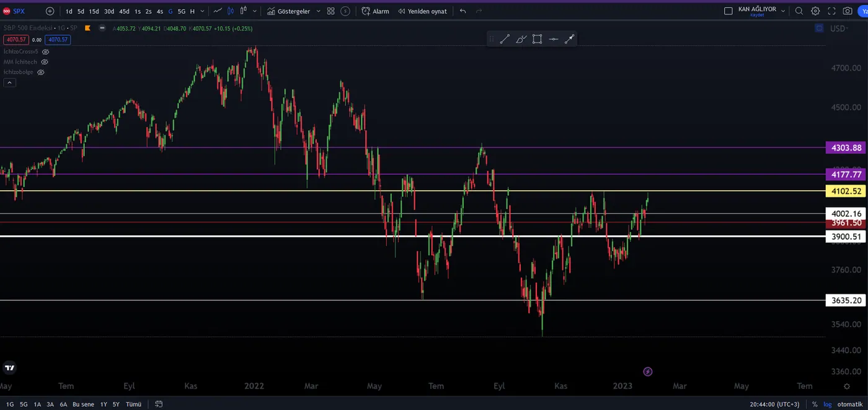Screen dimensions: 868x410
Task: Toggle visibility of IchizoCrossv5 indicator
Action: [x=45, y=52]
